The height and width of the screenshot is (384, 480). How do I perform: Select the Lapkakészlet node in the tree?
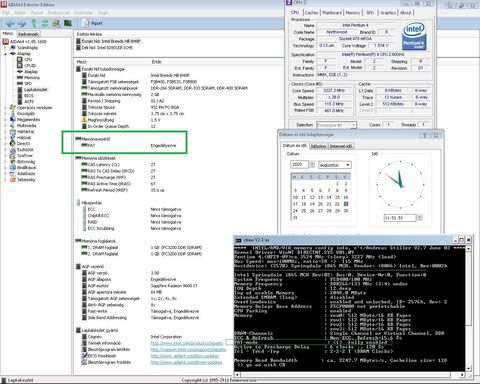[x=32, y=90]
